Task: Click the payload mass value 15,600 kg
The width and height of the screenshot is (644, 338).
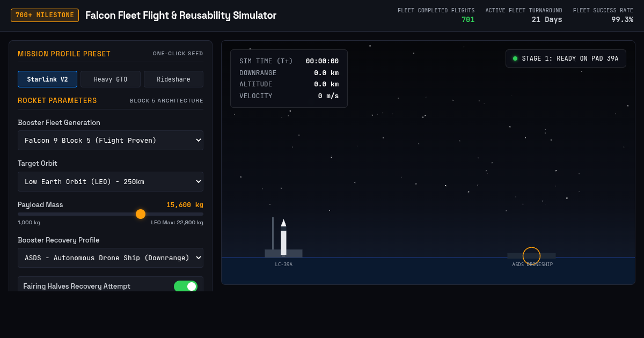Action: (185, 205)
